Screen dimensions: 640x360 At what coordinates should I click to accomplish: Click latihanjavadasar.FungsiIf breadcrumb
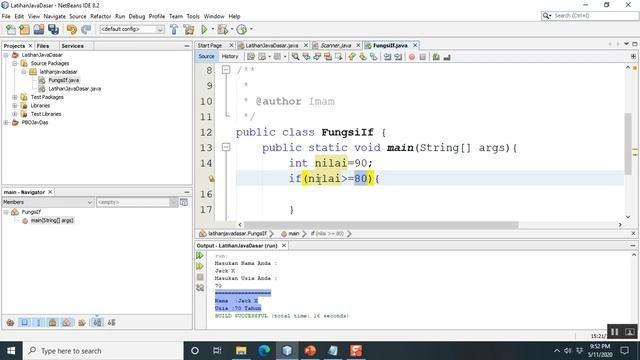237,233
